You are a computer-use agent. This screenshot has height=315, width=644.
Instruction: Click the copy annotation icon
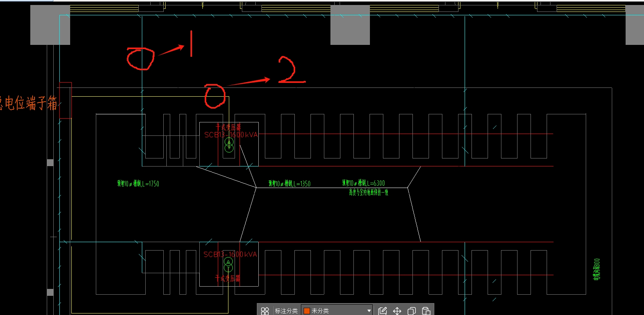(412, 311)
